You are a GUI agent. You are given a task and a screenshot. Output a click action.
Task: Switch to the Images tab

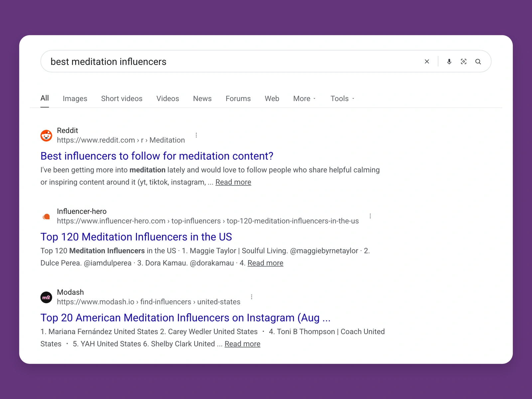click(x=75, y=99)
